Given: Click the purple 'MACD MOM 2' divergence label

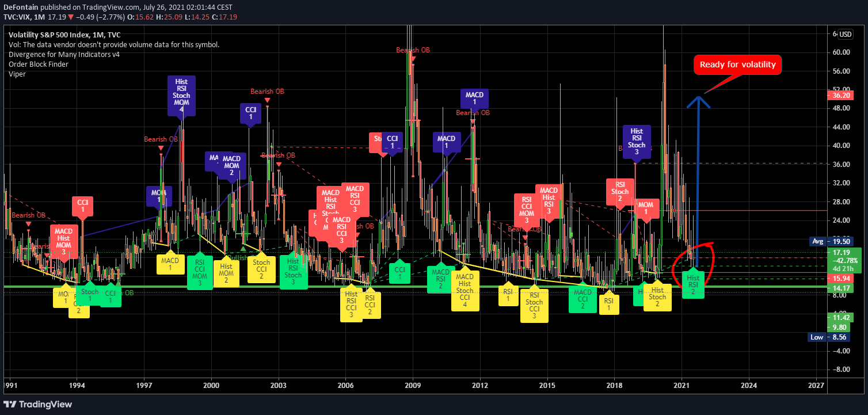Looking at the screenshot, I should (x=231, y=165).
